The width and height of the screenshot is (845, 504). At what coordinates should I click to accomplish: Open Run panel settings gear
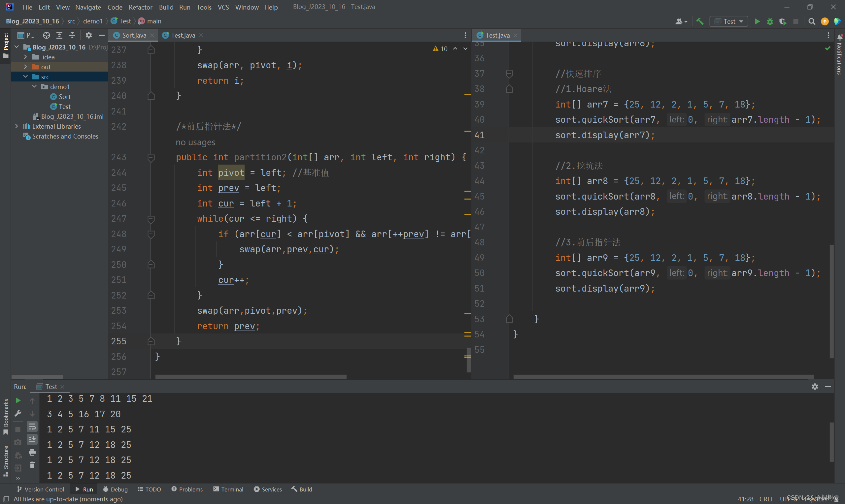point(815,387)
